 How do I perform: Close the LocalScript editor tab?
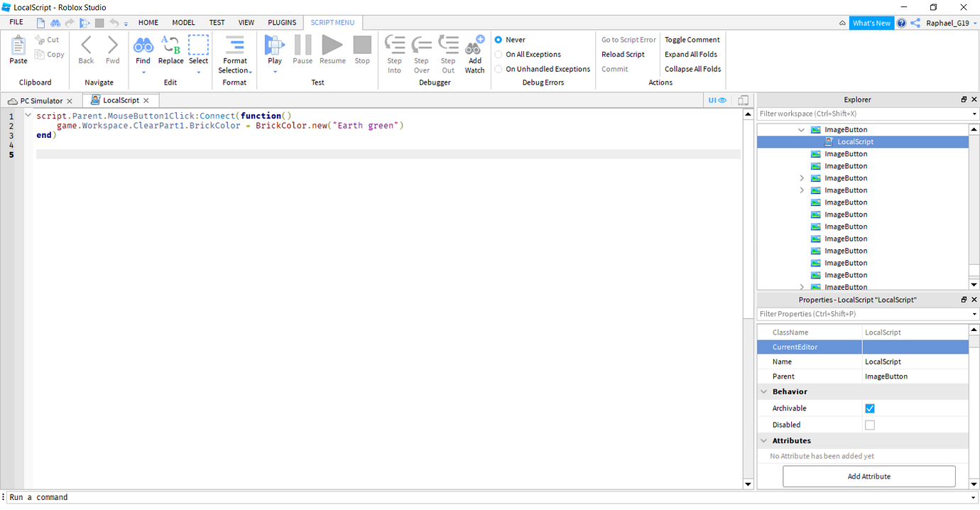tap(146, 101)
